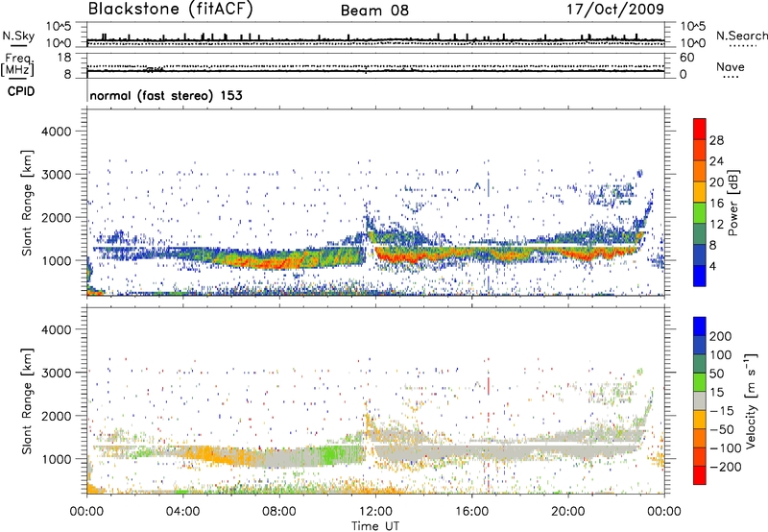
Task: Click the 'Blackstone (fitACF)' title text
Action: [171, 10]
